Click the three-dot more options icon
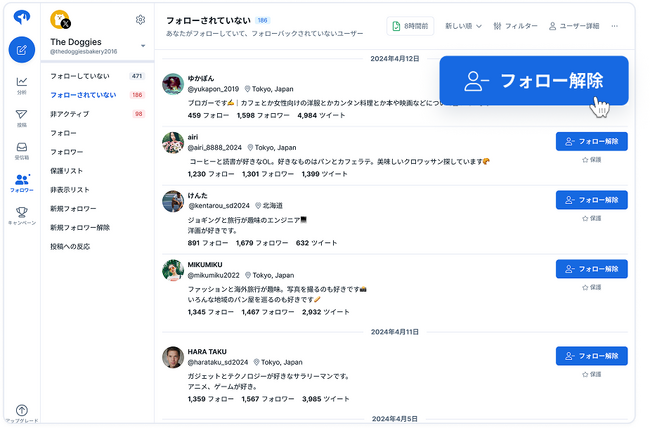 (614, 26)
